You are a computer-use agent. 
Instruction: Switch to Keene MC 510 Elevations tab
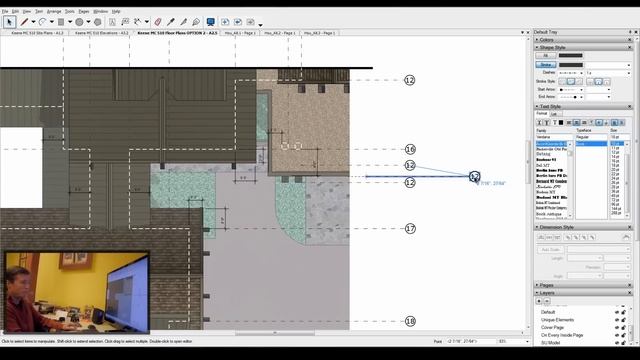click(102, 33)
